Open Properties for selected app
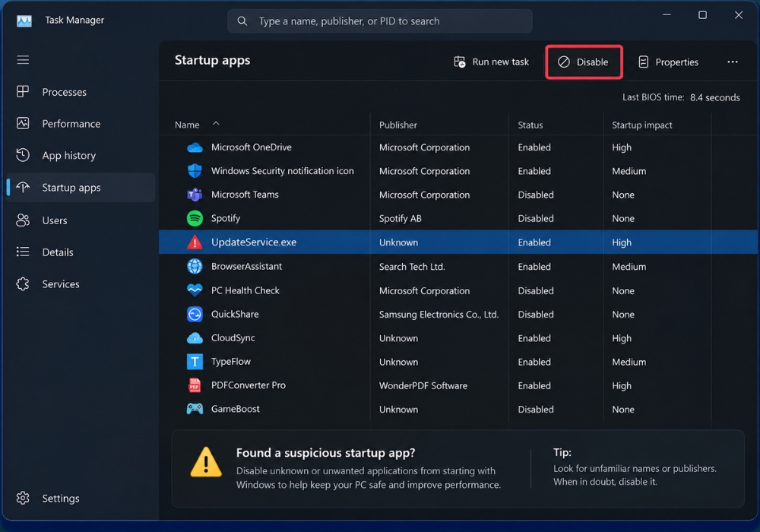This screenshot has width=760, height=532. (668, 62)
